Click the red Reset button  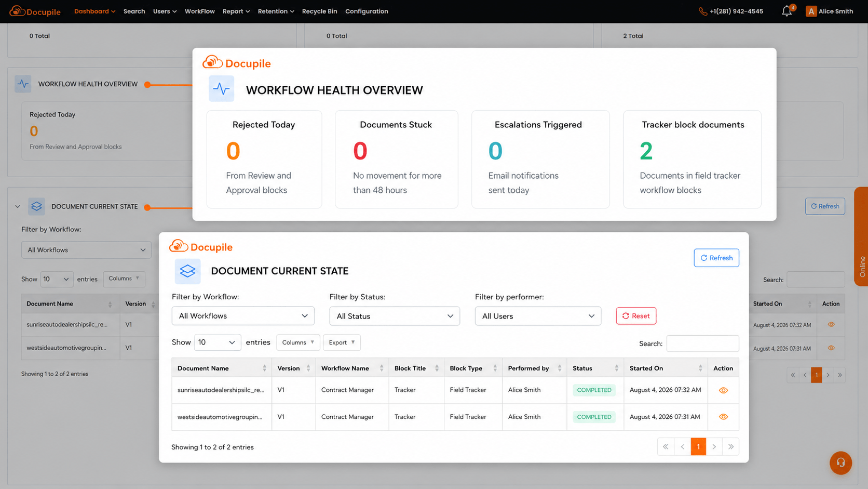(x=636, y=316)
